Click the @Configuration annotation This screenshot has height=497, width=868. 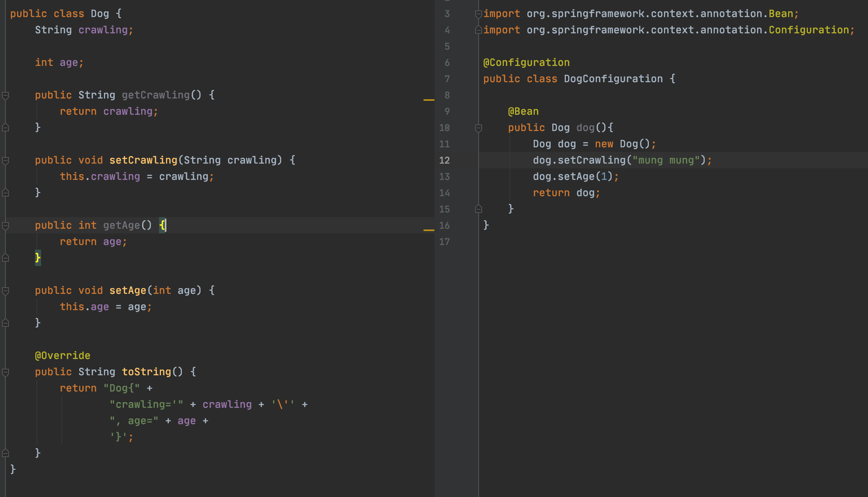pyautogui.click(x=526, y=62)
